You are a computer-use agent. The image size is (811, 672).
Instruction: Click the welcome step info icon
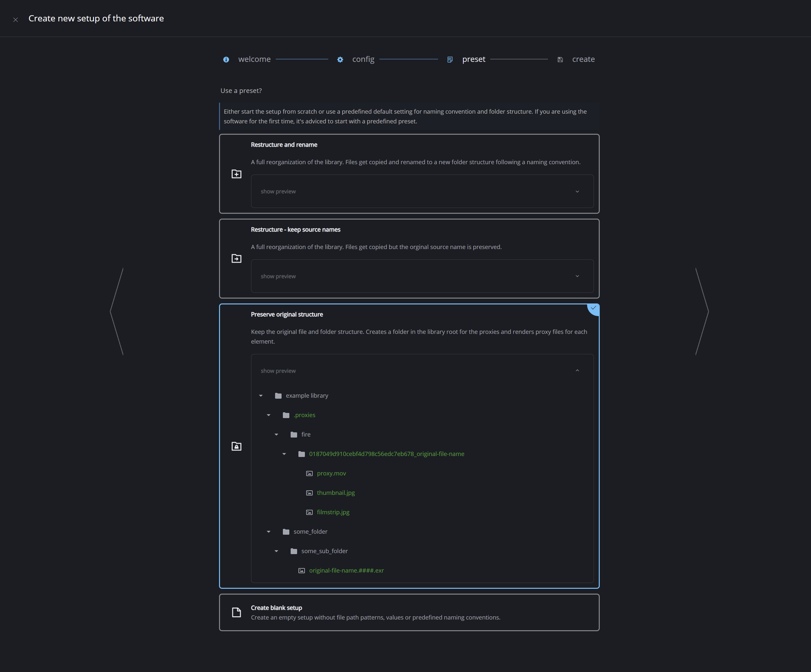tap(226, 60)
